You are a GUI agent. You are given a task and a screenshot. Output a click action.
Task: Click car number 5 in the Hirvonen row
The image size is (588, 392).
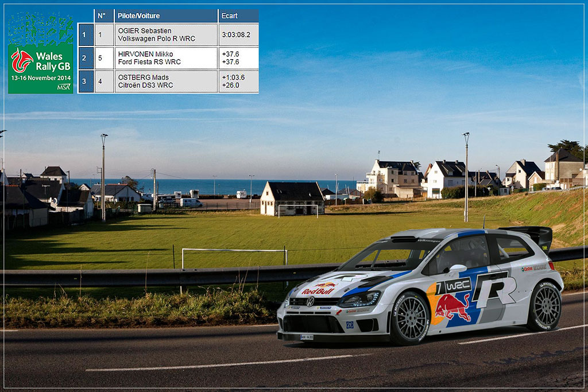click(x=100, y=58)
